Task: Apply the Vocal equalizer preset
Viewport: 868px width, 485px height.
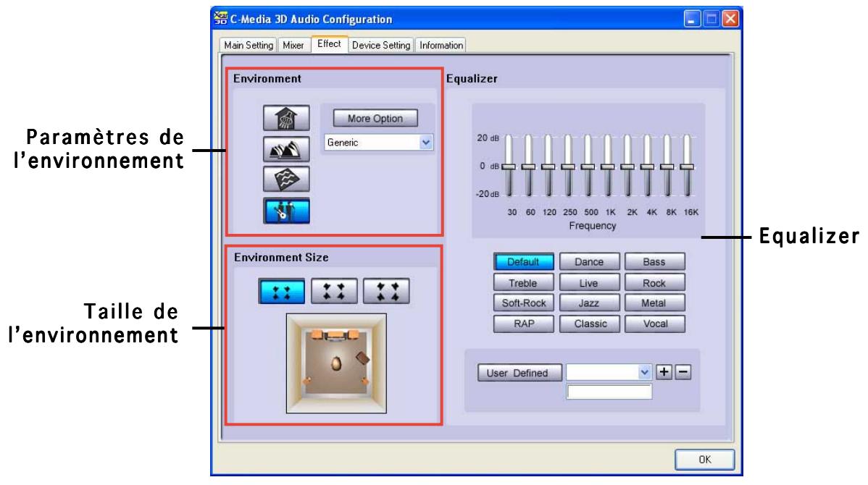Action: click(x=654, y=324)
